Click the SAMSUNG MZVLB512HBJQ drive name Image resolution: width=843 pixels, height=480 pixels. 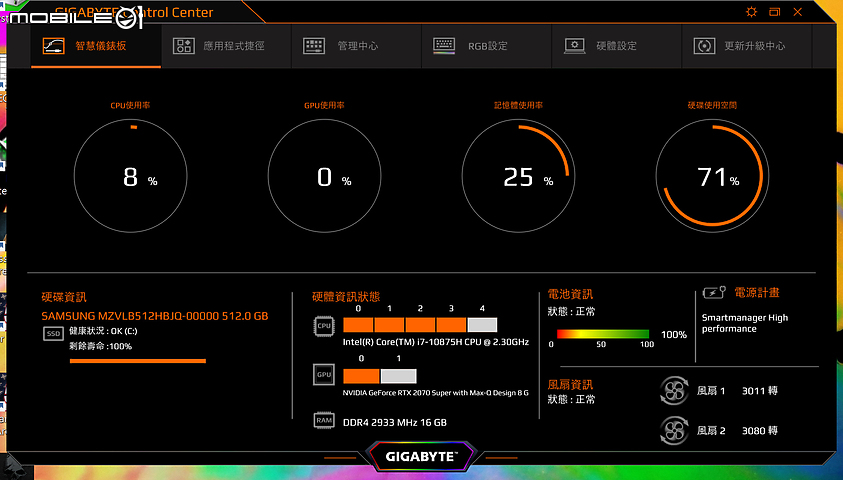pos(155,316)
